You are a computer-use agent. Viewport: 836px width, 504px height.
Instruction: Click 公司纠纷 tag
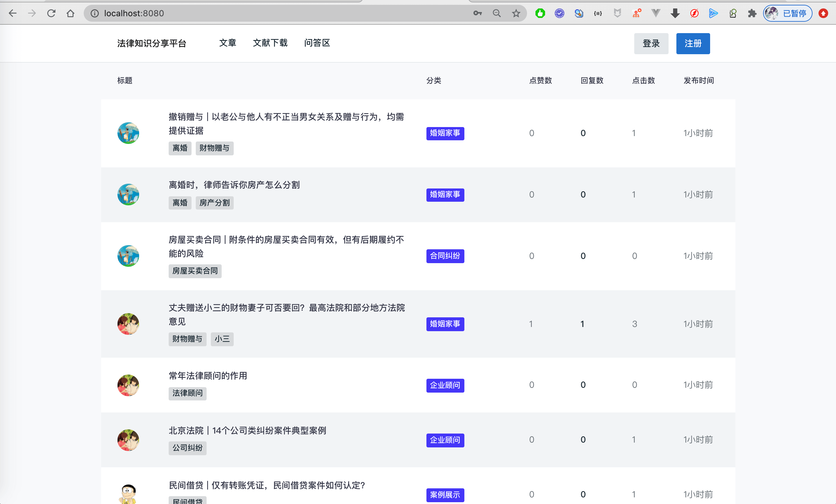pos(187,448)
